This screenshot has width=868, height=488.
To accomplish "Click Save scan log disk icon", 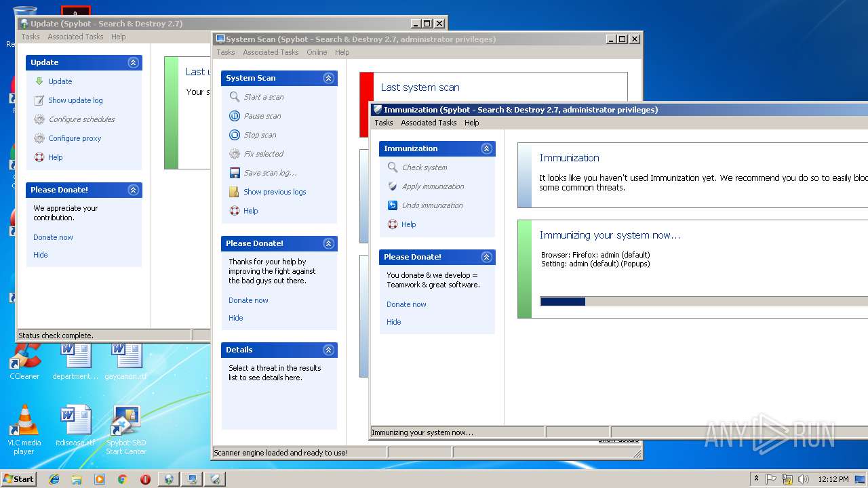I will click(235, 173).
